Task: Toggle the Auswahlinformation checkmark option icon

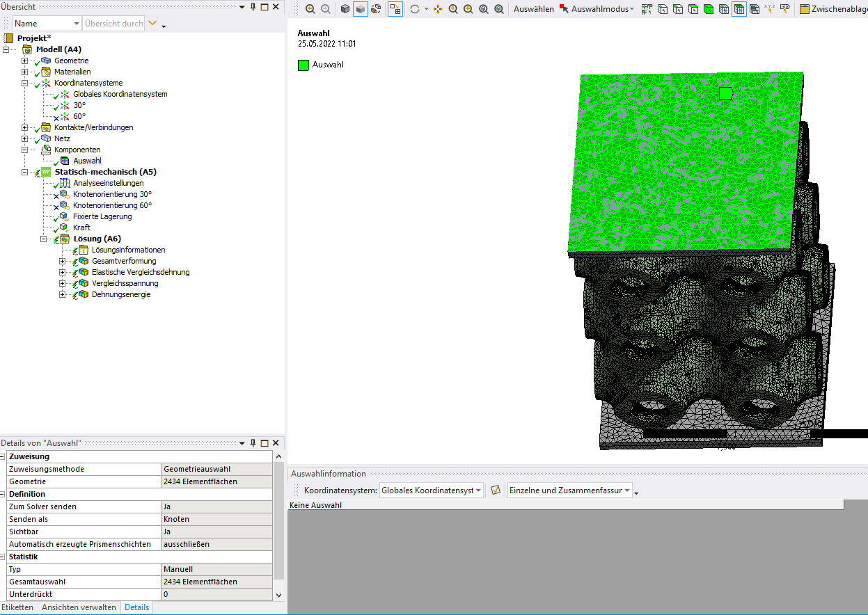Action: [496, 490]
